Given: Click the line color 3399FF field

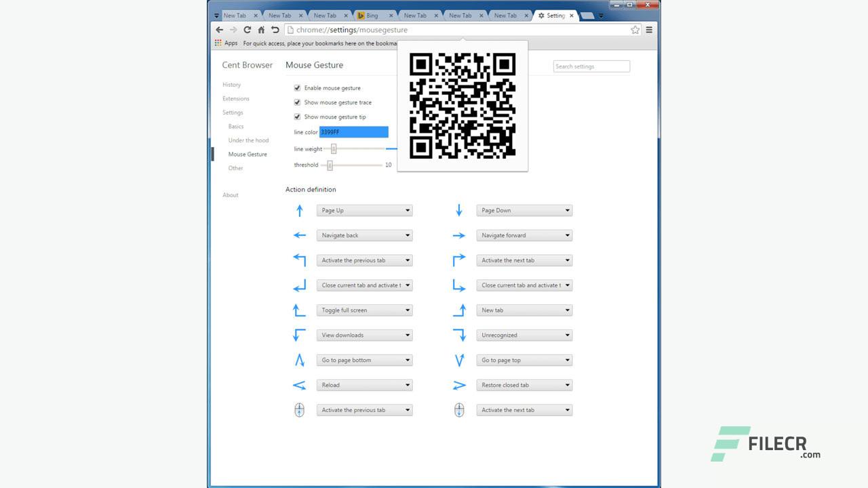Looking at the screenshot, I should (354, 132).
